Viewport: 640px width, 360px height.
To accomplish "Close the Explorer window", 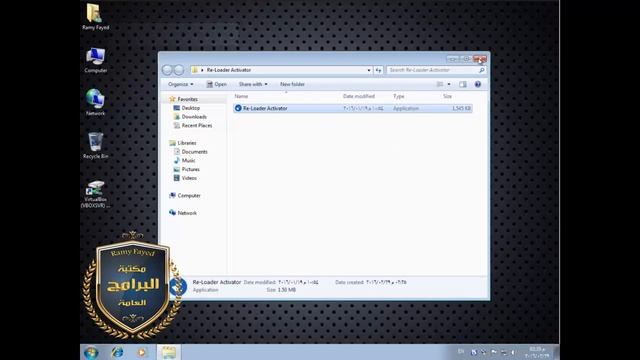I will point(480,59).
